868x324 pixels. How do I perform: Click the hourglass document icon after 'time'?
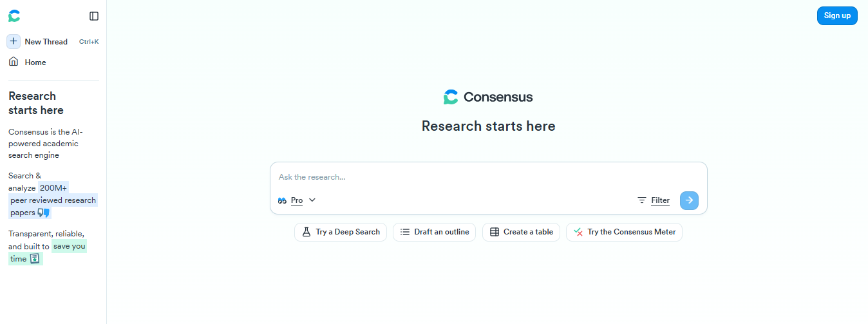(35, 259)
